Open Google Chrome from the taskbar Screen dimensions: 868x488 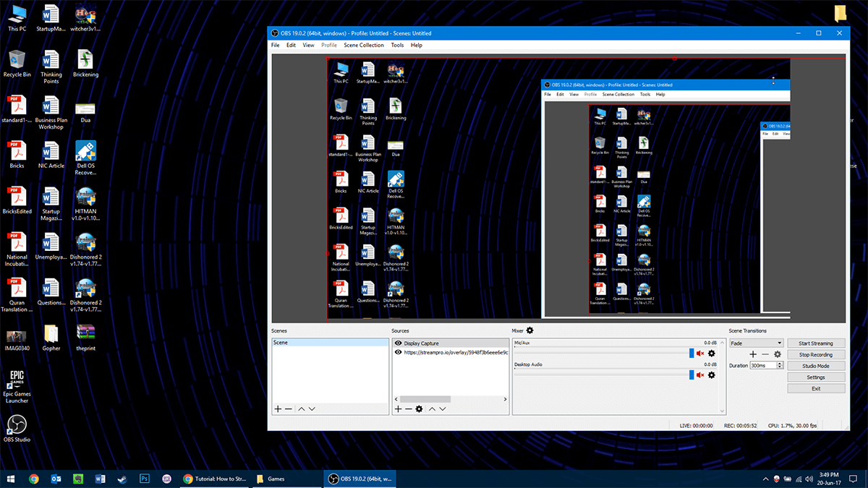tap(34, 479)
